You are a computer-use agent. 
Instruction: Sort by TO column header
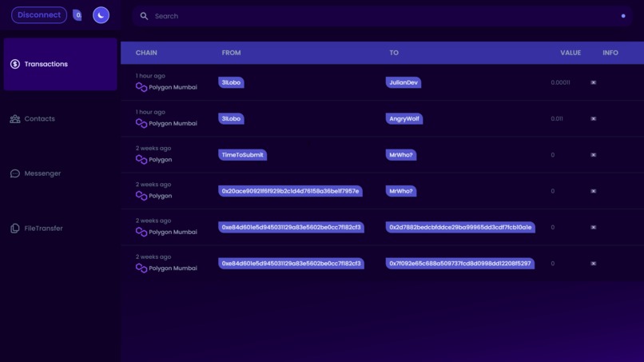pyautogui.click(x=394, y=53)
